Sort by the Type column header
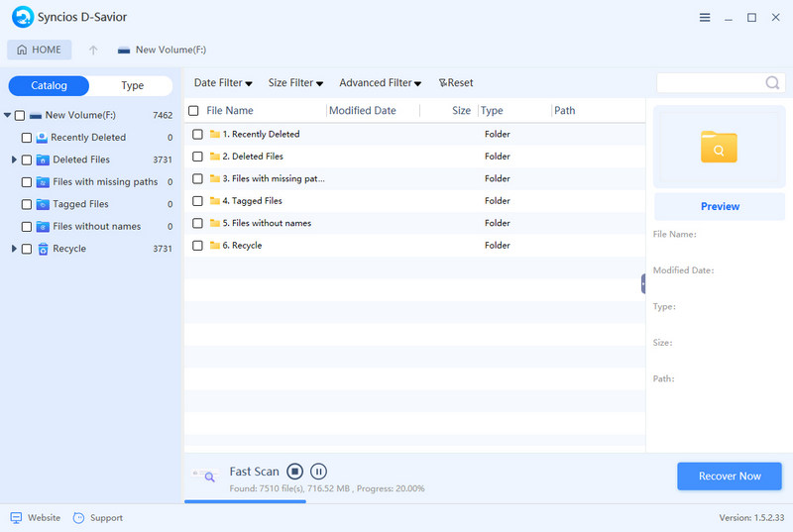The width and height of the screenshot is (793, 532). tap(492, 111)
